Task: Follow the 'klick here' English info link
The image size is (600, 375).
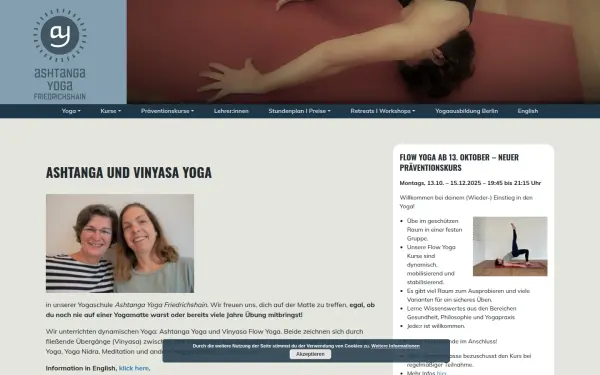Action: click(134, 368)
